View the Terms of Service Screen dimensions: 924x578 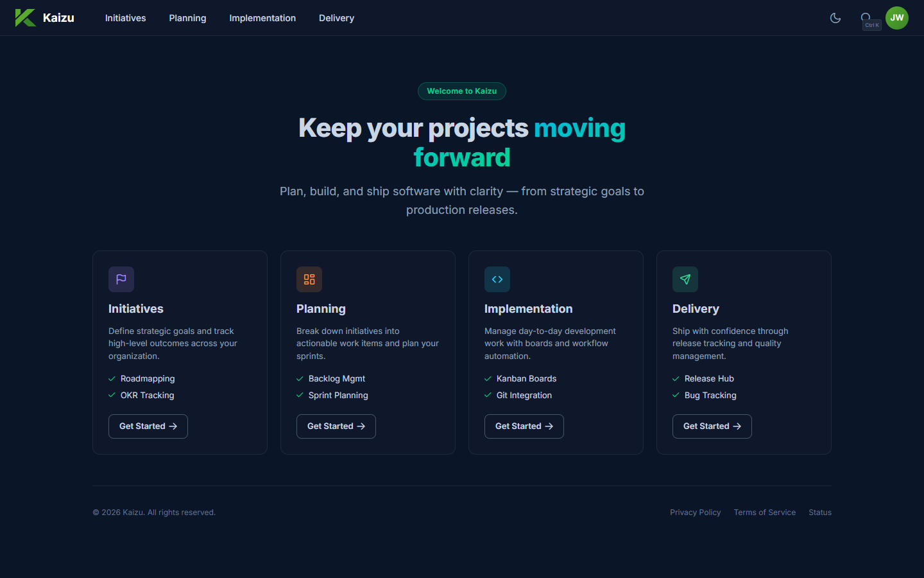pyautogui.click(x=764, y=512)
